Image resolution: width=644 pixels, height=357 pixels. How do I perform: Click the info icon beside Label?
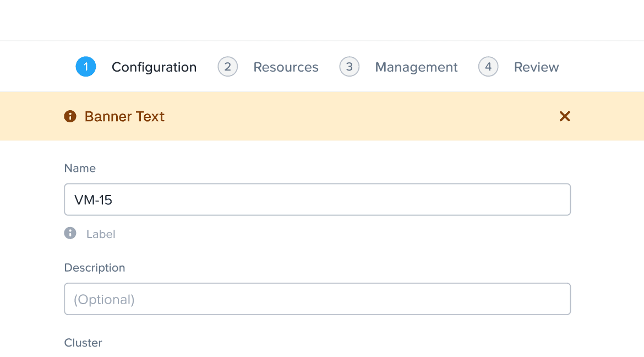70,233
